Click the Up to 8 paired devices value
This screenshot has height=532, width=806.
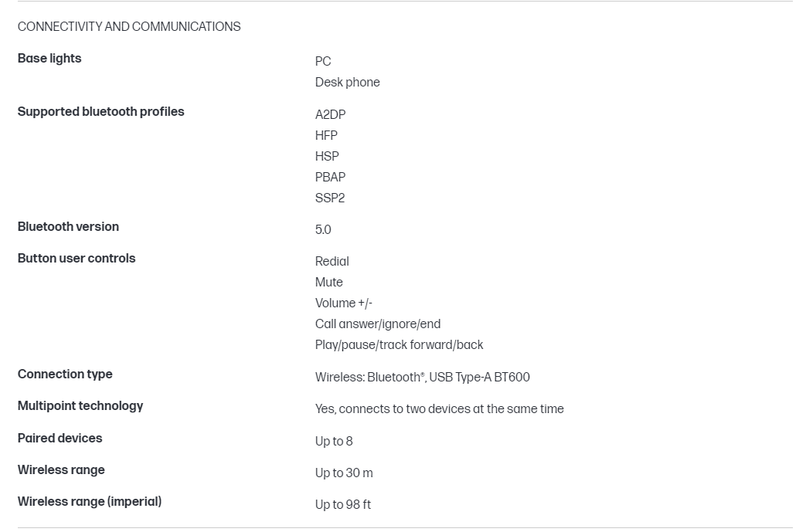tap(334, 442)
